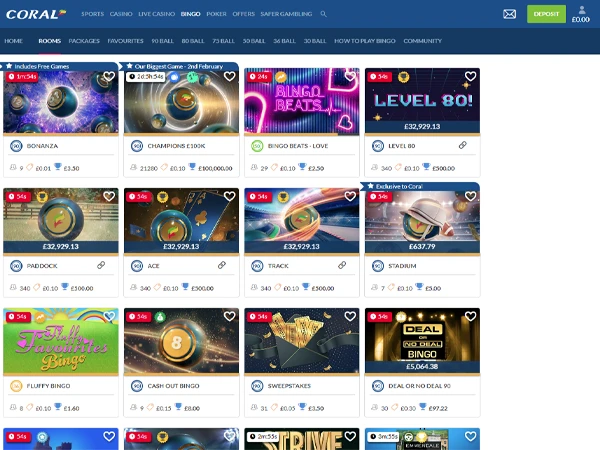
Task: Click the 90-ball badge beside Deal or No Deal 90
Action: (x=378, y=386)
